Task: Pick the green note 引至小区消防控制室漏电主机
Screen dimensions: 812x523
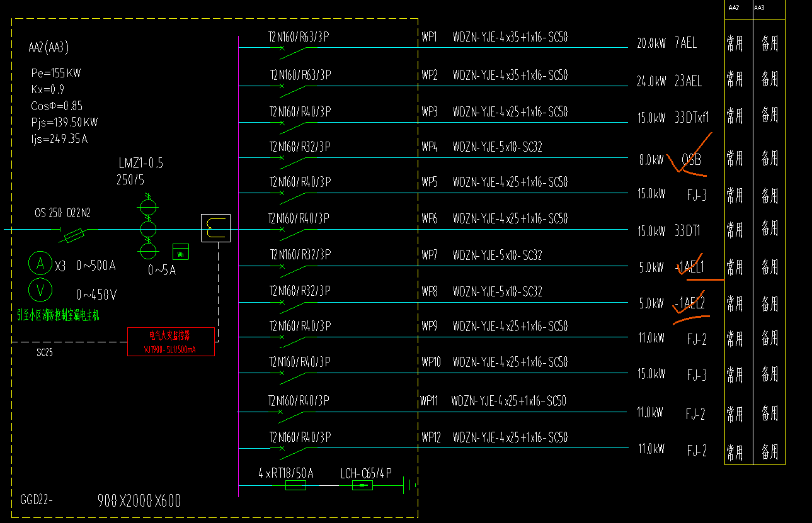Action: 58,315
